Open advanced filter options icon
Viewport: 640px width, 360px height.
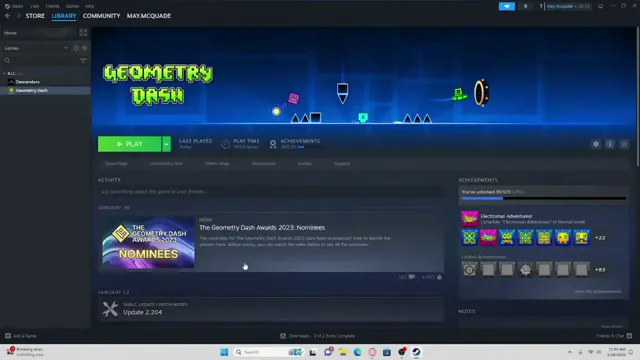(83, 60)
